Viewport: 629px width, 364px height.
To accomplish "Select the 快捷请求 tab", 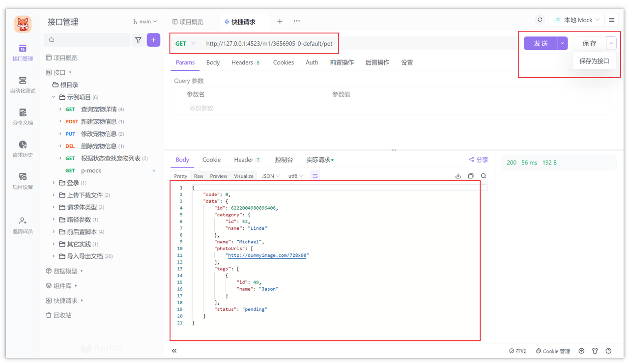I will pyautogui.click(x=240, y=22).
